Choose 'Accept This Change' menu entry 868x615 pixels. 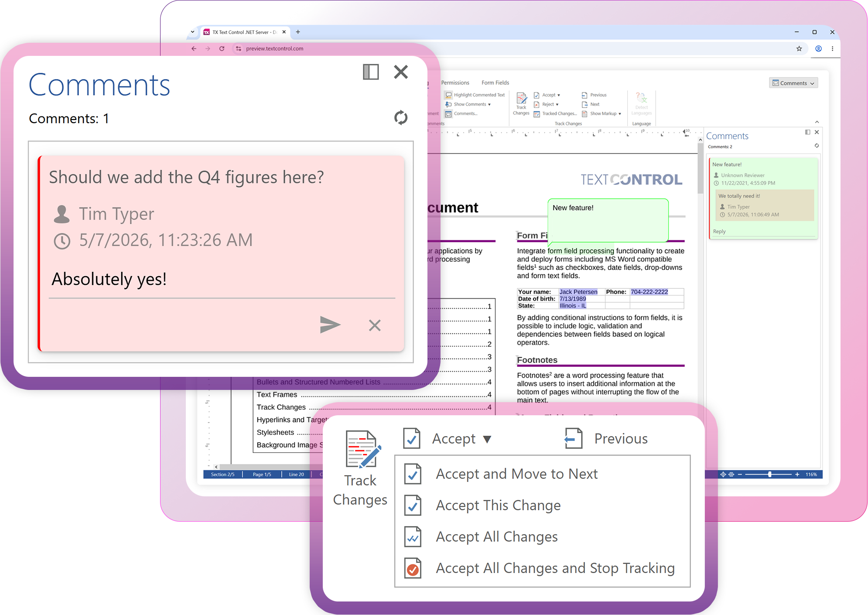click(x=542, y=506)
